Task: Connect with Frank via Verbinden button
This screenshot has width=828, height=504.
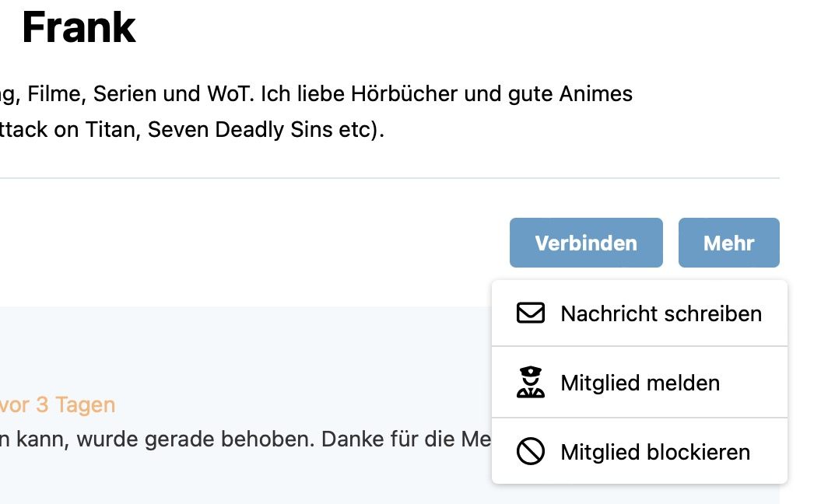Action: (x=586, y=243)
